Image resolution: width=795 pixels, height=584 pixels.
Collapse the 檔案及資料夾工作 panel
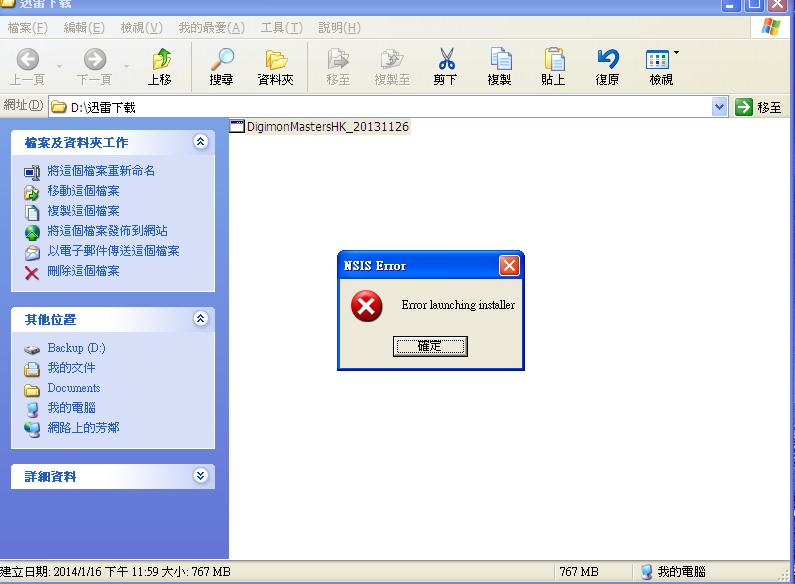point(201,142)
